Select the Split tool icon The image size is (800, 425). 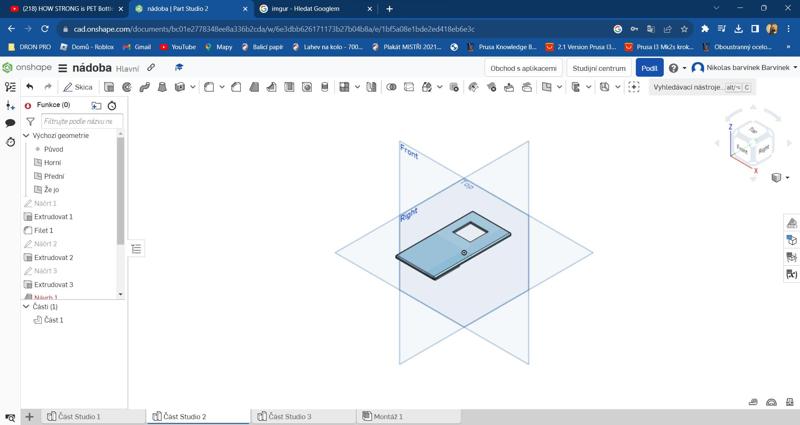point(409,87)
